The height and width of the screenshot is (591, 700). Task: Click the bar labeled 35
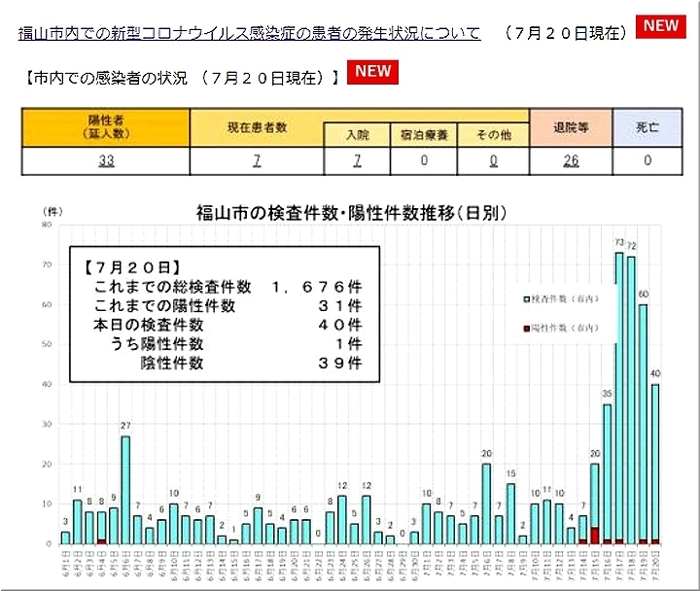click(607, 471)
